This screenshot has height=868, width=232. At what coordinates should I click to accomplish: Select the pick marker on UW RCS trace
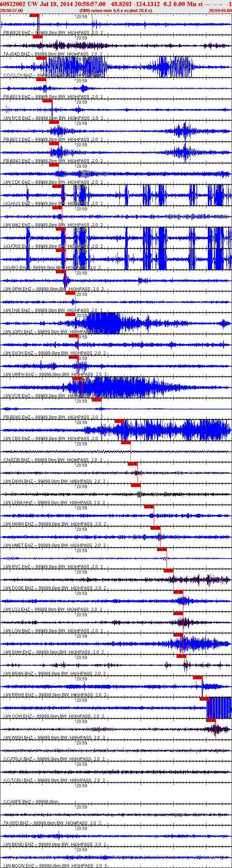(47, 101)
